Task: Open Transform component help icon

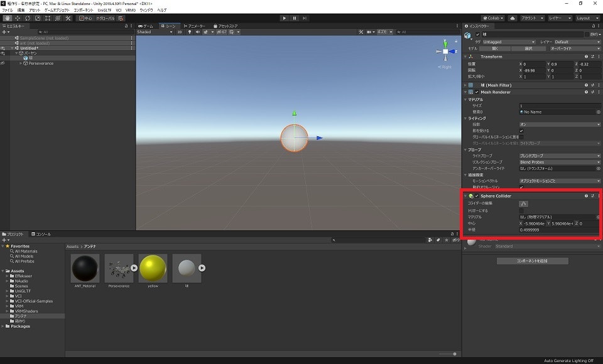Action: point(586,56)
